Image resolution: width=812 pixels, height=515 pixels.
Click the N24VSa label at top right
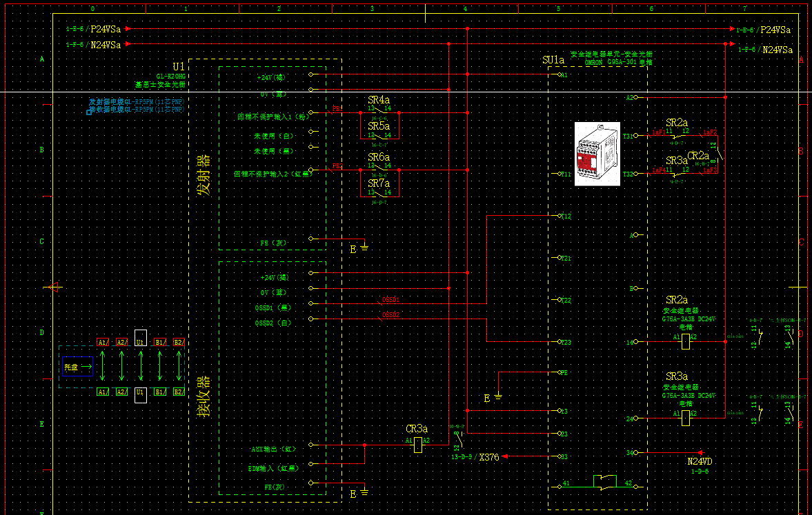tap(777, 50)
